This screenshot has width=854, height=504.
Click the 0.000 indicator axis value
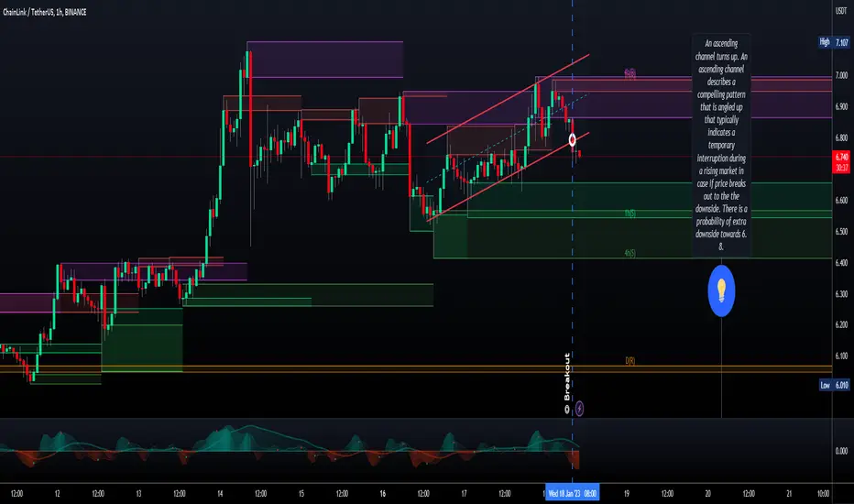click(841, 451)
